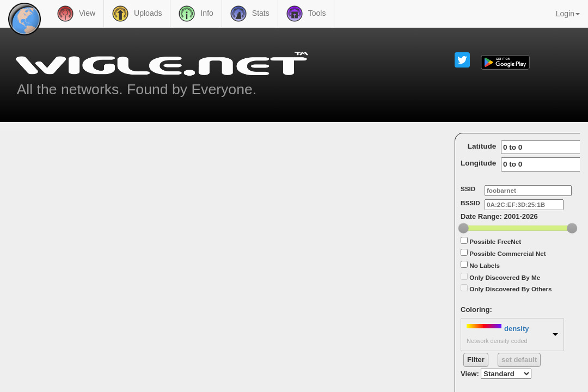Viewport: 588px width, 392px height.
Task: Tick the Only Discovered By Others checkbox
Action: (464, 288)
